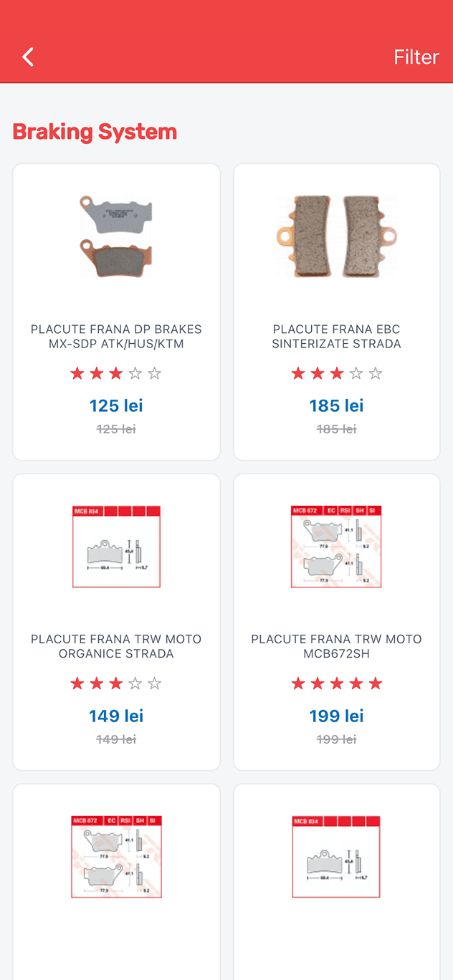Image resolution: width=453 pixels, height=980 pixels.
Task: Click the PLACUTE FRANA TRW MOTO MCB672SH title
Action: (x=337, y=646)
